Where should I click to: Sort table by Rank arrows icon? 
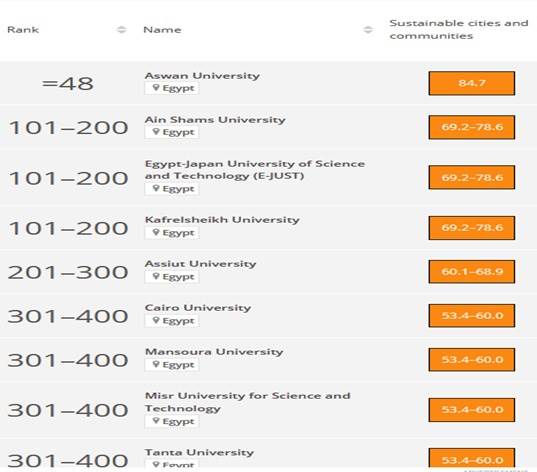click(x=121, y=30)
